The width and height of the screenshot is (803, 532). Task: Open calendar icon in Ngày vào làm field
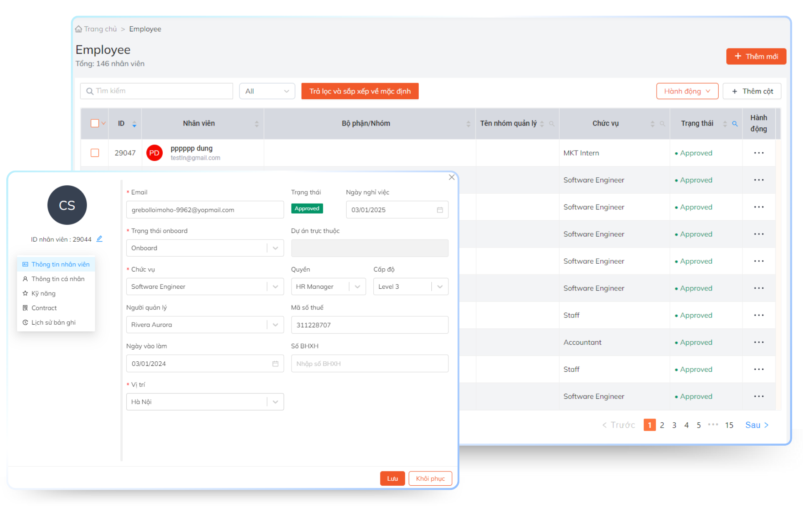pyautogui.click(x=275, y=364)
